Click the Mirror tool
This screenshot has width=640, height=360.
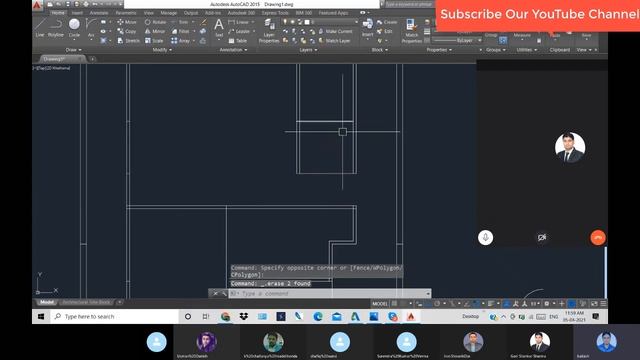155,31
